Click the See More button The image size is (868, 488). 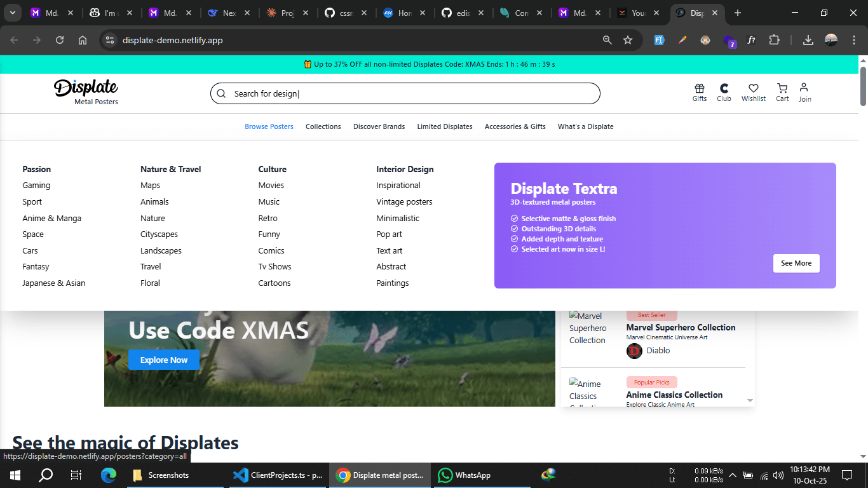pyautogui.click(x=796, y=263)
